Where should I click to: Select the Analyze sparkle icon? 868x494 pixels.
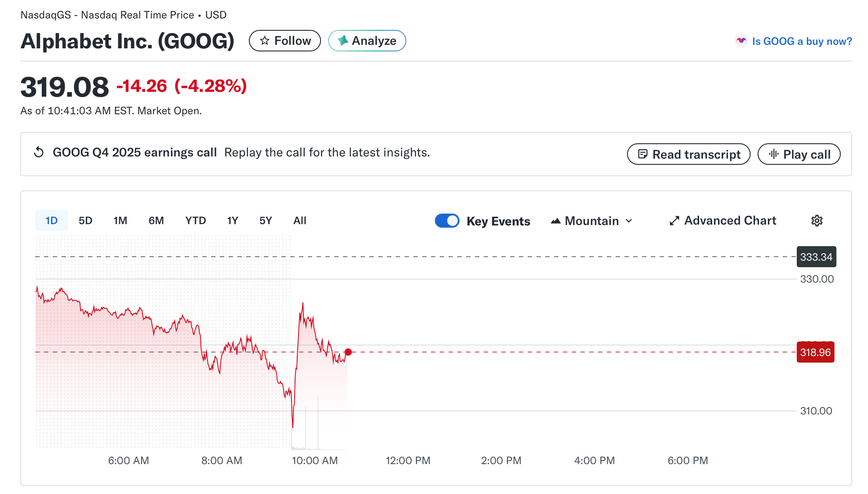tap(343, 40)
